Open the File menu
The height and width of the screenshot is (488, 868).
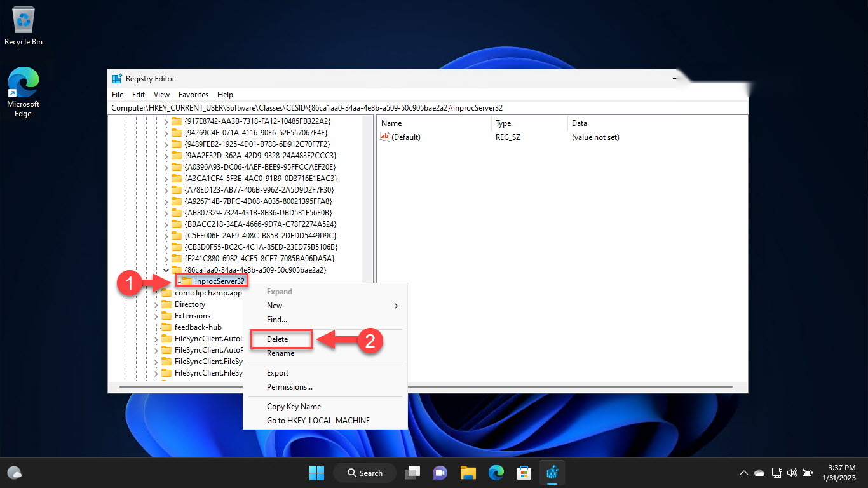click(118, 94)
